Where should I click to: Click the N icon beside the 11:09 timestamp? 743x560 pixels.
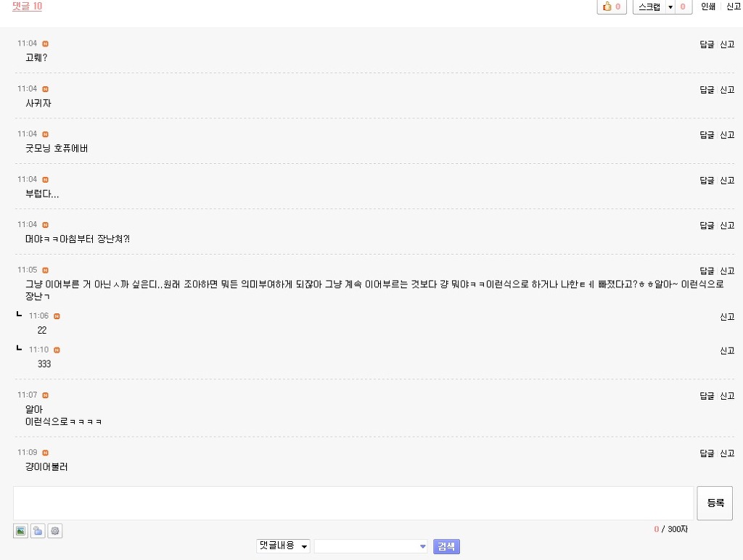click(x=46, y=453)
